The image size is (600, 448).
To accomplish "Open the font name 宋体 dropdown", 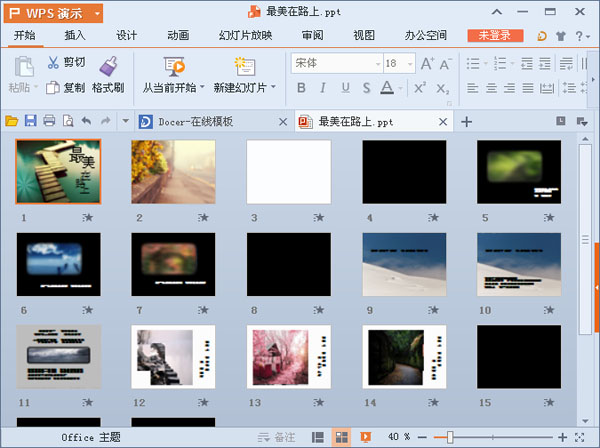I will pos(378,64).
